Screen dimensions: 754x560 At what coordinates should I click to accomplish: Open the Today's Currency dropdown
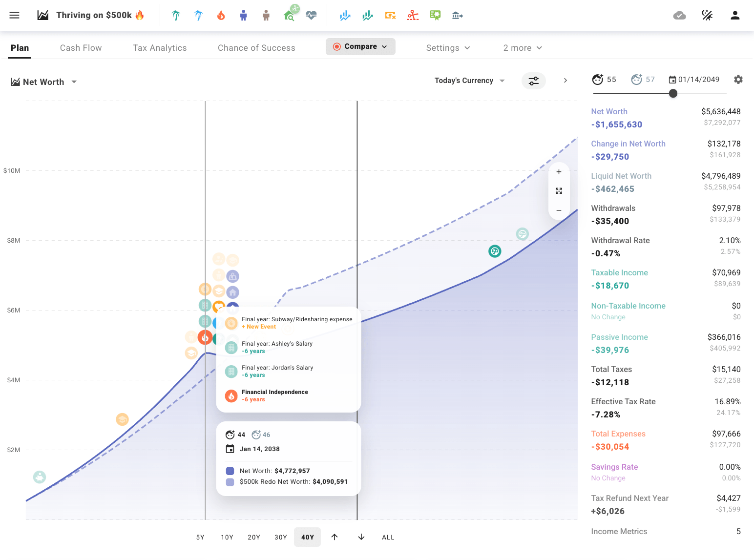469,81
